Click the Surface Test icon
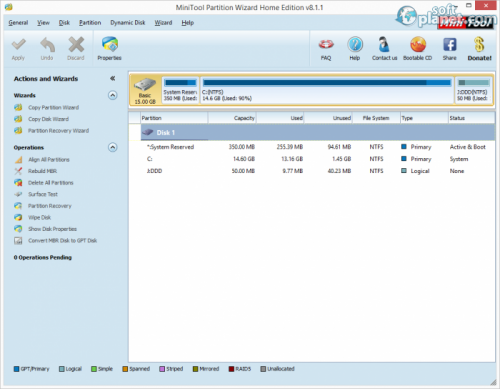Viewport: 500px width, 389px height. point(18,194)
